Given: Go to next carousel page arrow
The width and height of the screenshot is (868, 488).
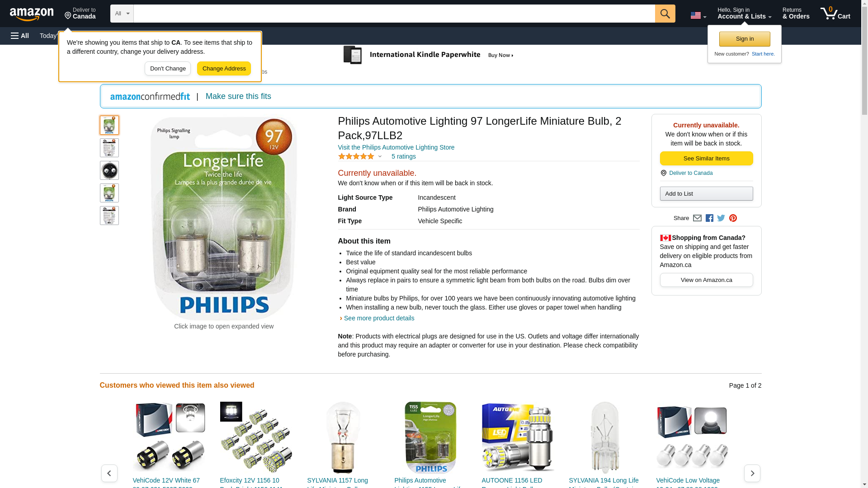Looking at the screenshot, I should (x=752, y=473).
